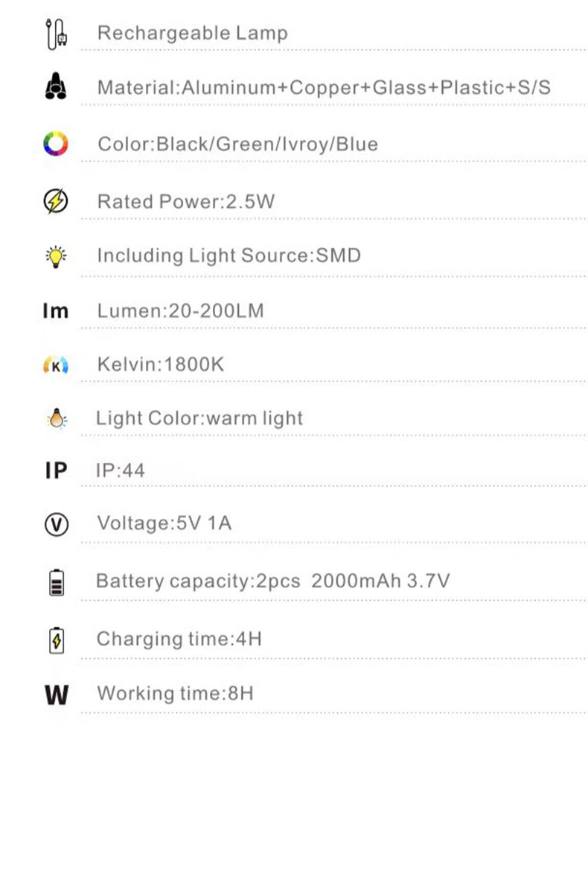Click the yellow light bulb source icon
The width and height of the screenshot is (588, 874).
(56, 256)
